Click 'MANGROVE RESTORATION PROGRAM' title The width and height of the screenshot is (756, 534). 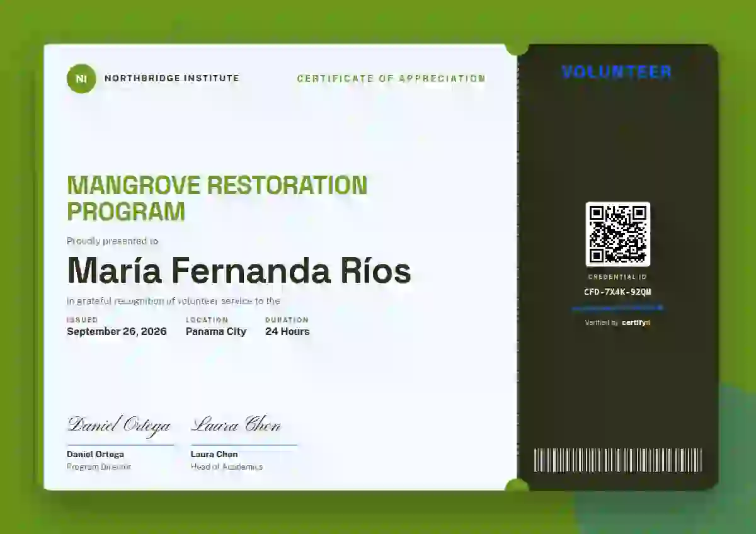click(x=217, y=198)
